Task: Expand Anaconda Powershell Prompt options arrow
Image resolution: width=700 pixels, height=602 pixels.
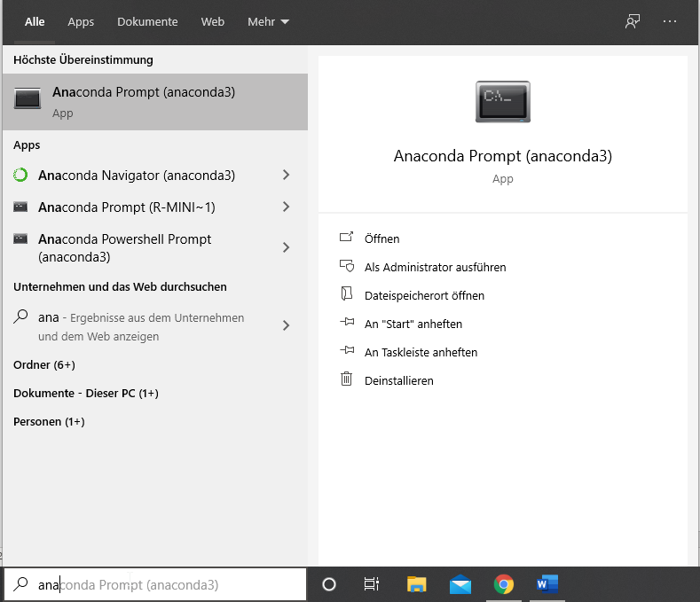Action: point(286,248)
